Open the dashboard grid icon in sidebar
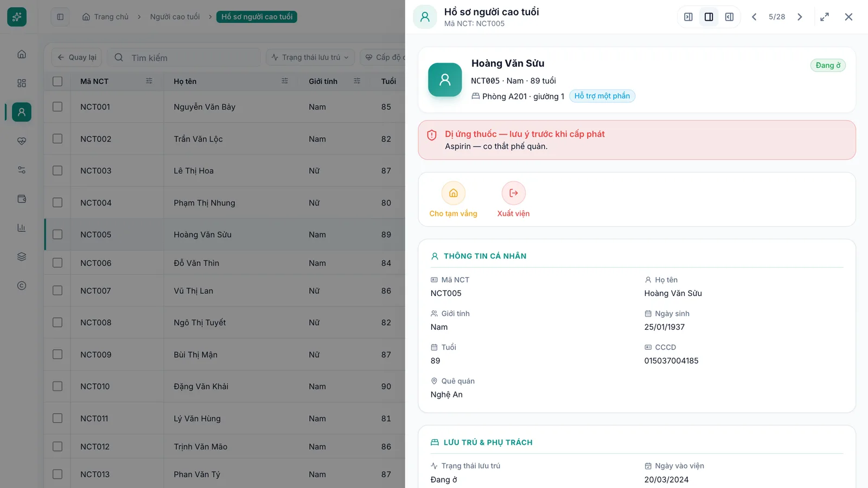The image size is (868, 488). pos(22,83)
